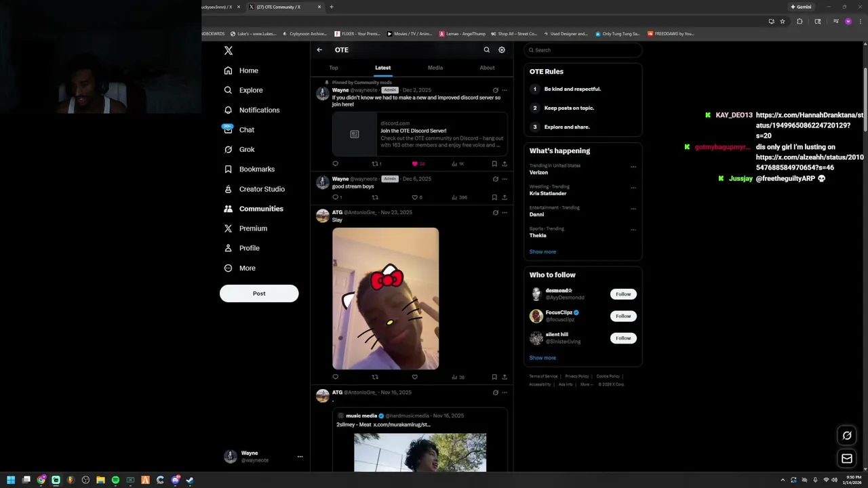This screenshot has height=488, width=868.
Task: Bookmark the pinned Discord post
Action: click(494, 163)
